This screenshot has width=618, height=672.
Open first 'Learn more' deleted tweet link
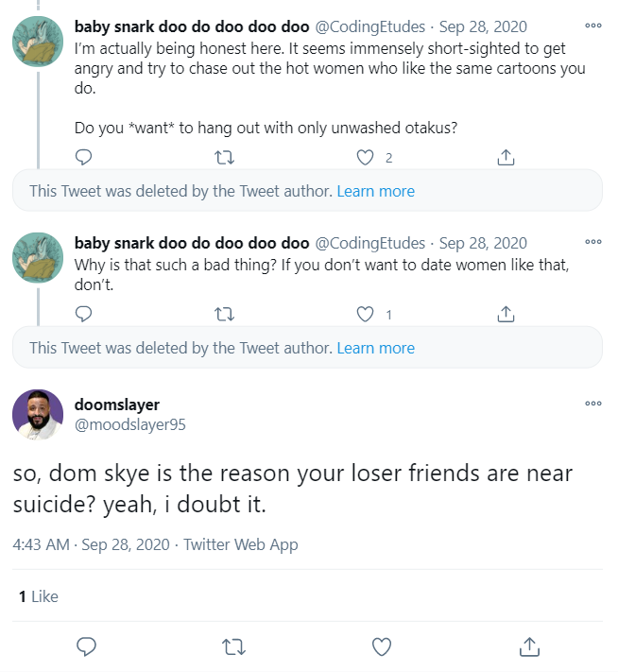pyautogui.click(x=376, y=191)
